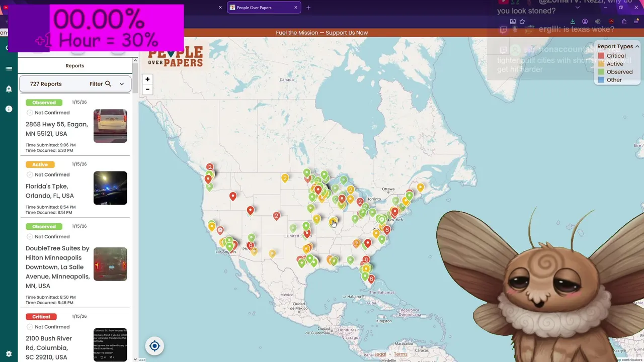This screenshot has width=644, height=362.
Task: Click the Filter magnifier search icon
Action: pyautogui.click(x=108, y=84)
